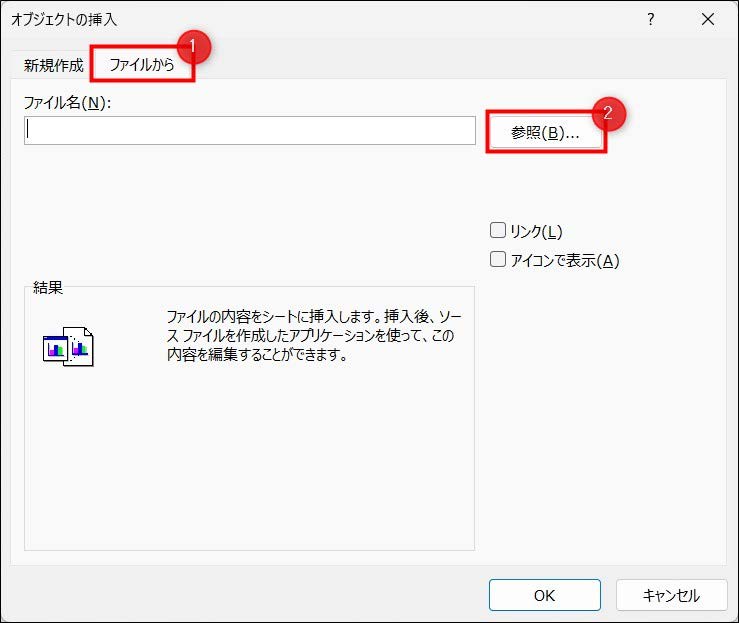This screenshot has width=739, height=623.
Task: Click the question mark help icon
Action: tap(651, 19)
